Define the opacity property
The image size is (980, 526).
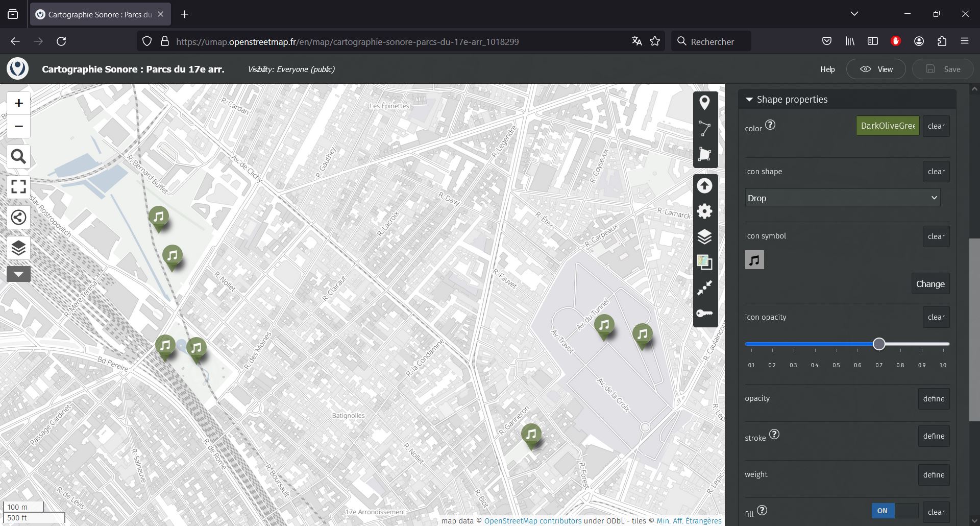tap(934, 399)
